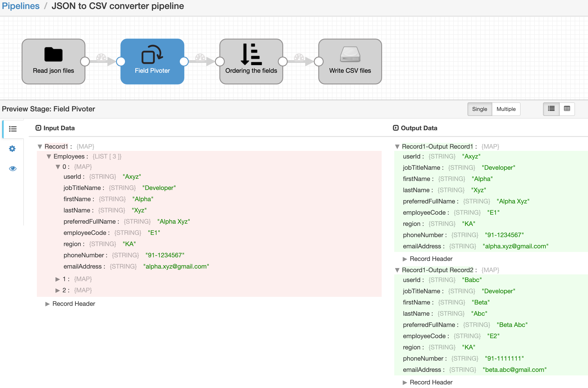The image size is (588, 388).
Task: Expand Record Header under Output Record2
Action: (405, 383)
